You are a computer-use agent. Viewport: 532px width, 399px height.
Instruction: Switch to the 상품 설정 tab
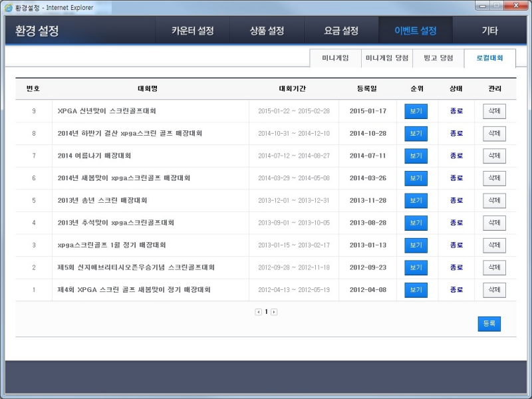(x=267, y=31)
